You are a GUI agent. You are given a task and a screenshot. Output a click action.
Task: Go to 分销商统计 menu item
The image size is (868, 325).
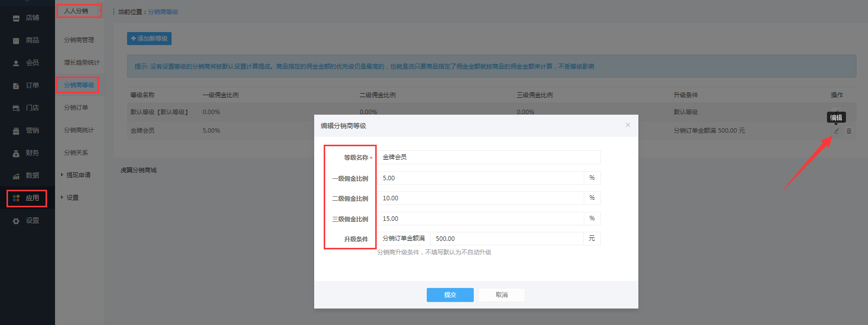79,130
